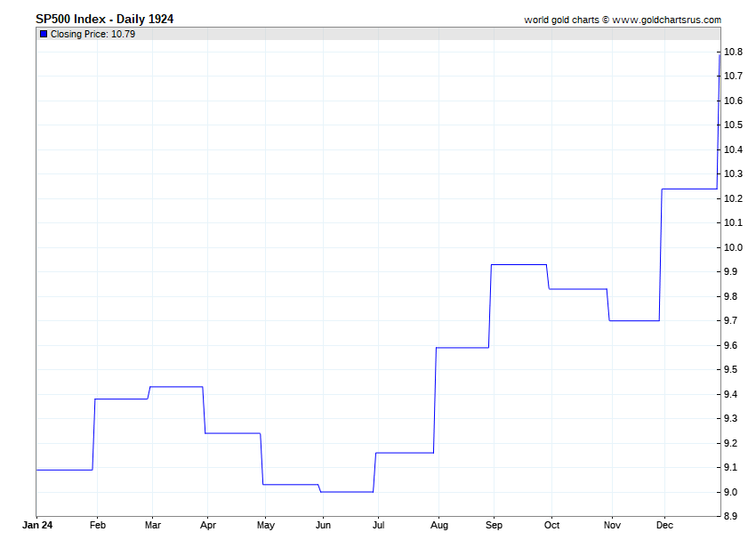The image size is (756, 548).
Task: Click the 'Feb' x-axis label
Action: [x=98, y=525]
